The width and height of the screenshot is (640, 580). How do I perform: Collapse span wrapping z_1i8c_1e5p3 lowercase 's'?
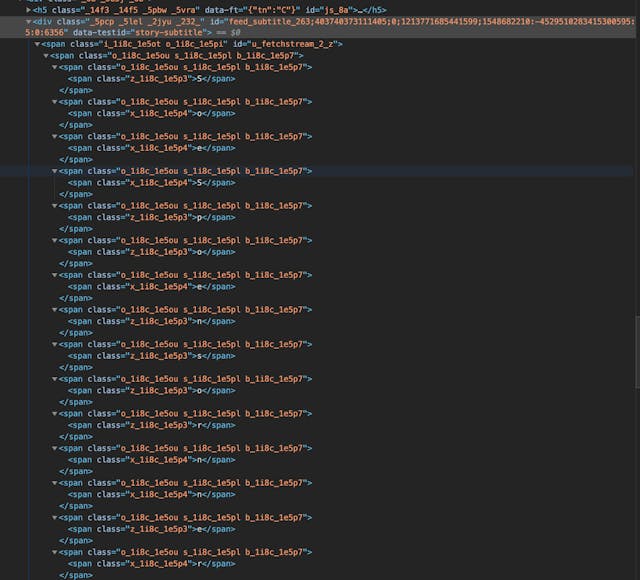pyautogui.click(x=54, y=344)
